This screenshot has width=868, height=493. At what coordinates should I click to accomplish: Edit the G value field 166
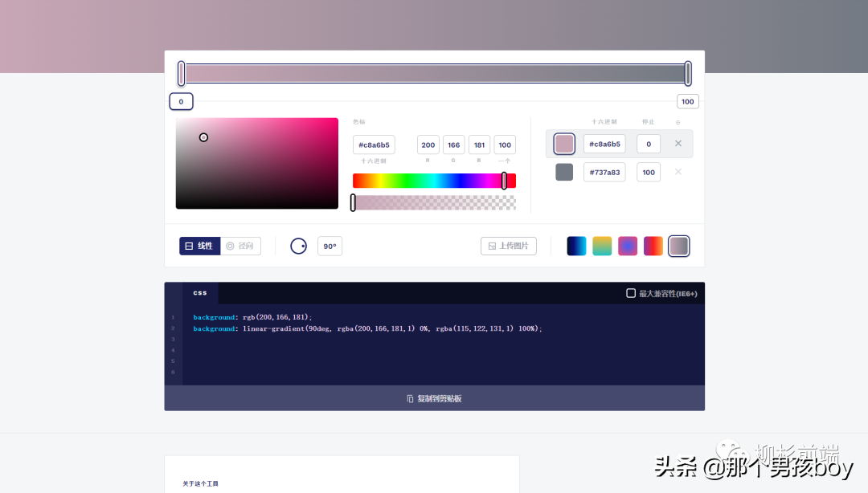click(453, 145)
